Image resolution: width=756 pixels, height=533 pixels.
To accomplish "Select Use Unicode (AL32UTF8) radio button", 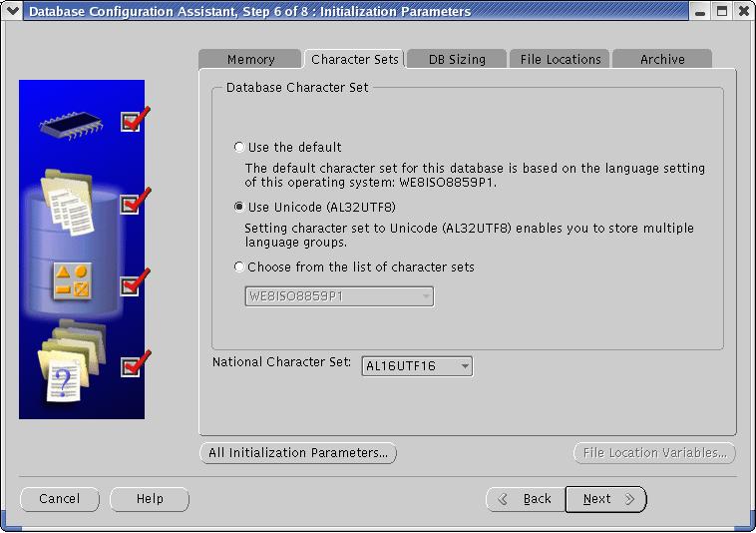I will pyautogui.click(x=238, y=208).
